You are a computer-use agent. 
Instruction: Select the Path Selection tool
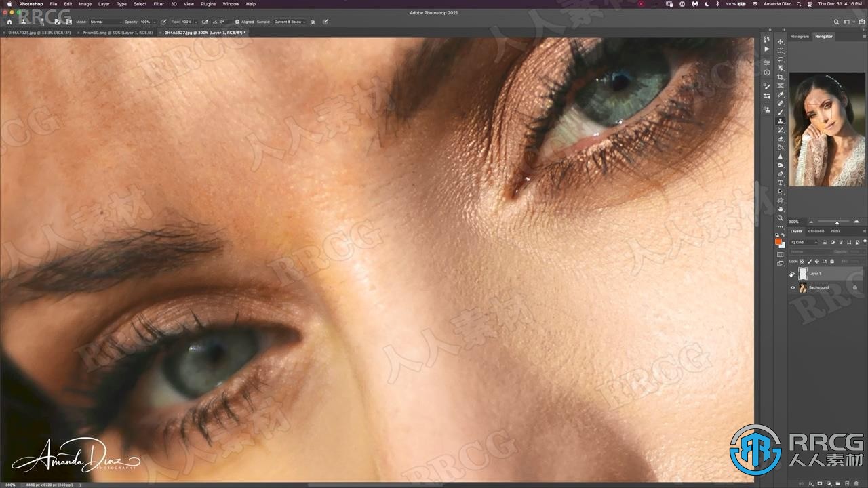point(781,191)
